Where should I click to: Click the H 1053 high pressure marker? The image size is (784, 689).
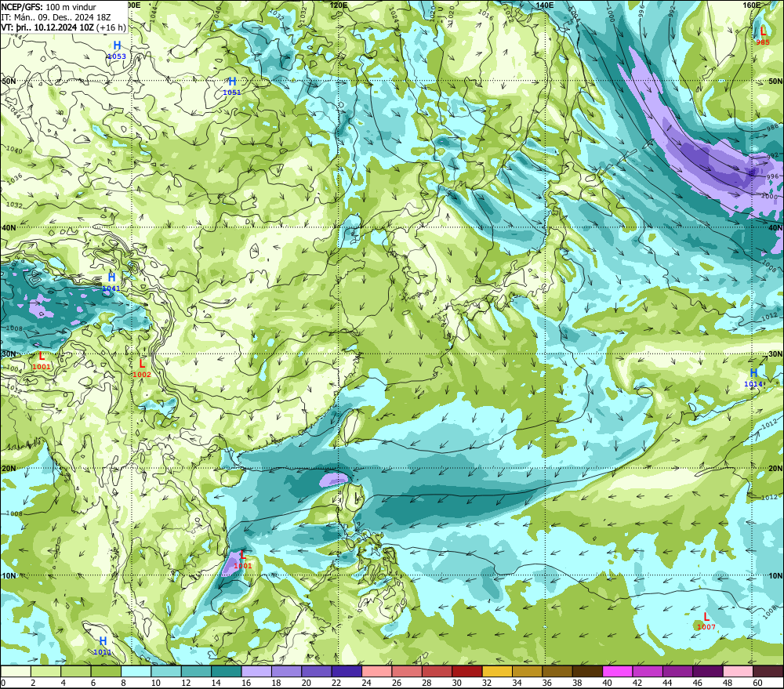117,50
